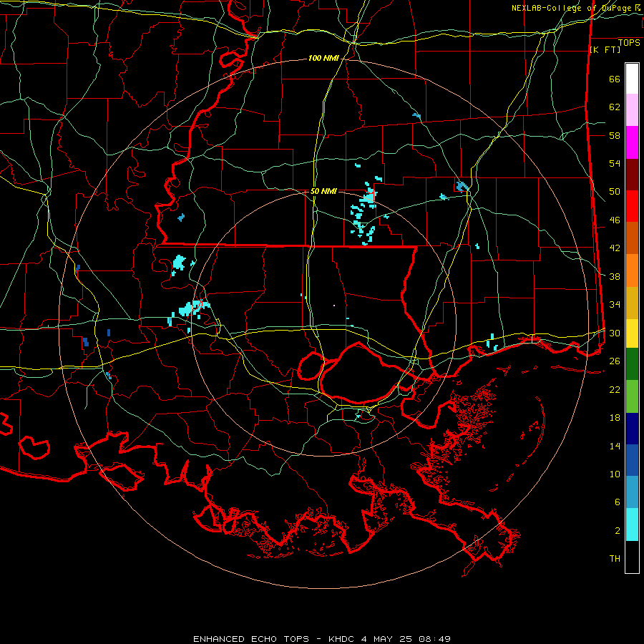Click the '38' legend value

(615, 276)
